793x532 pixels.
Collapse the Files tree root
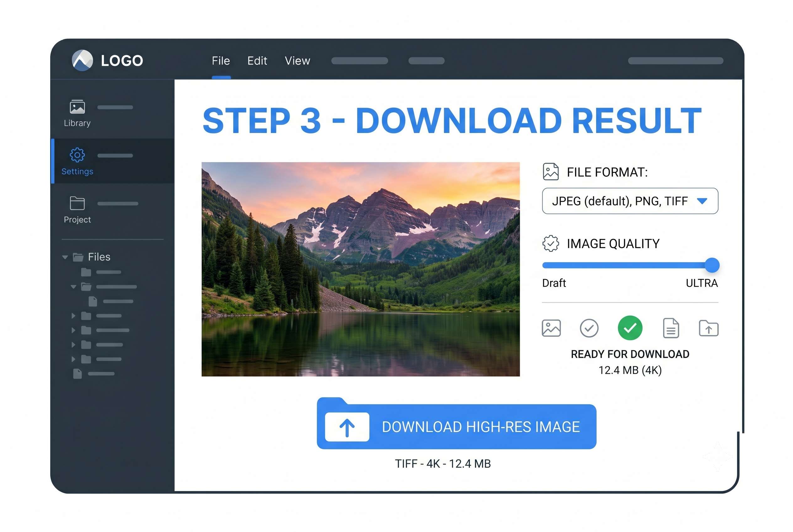point(65,257)
